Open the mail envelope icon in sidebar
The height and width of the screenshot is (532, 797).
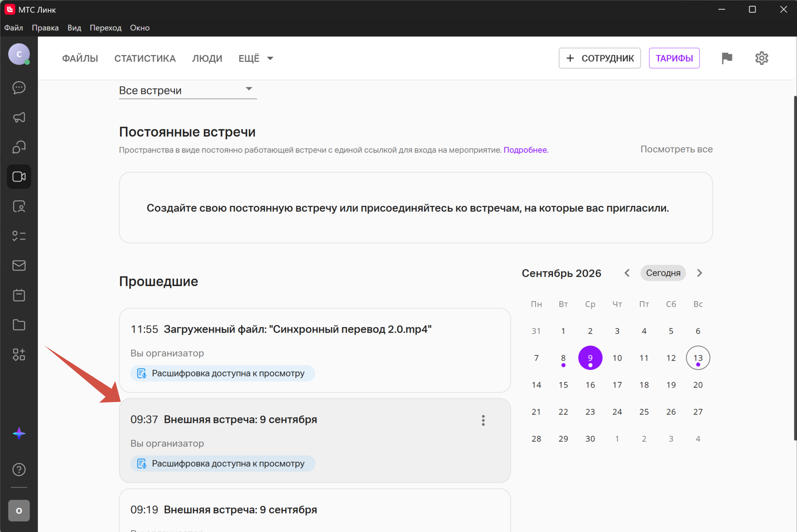19,266
